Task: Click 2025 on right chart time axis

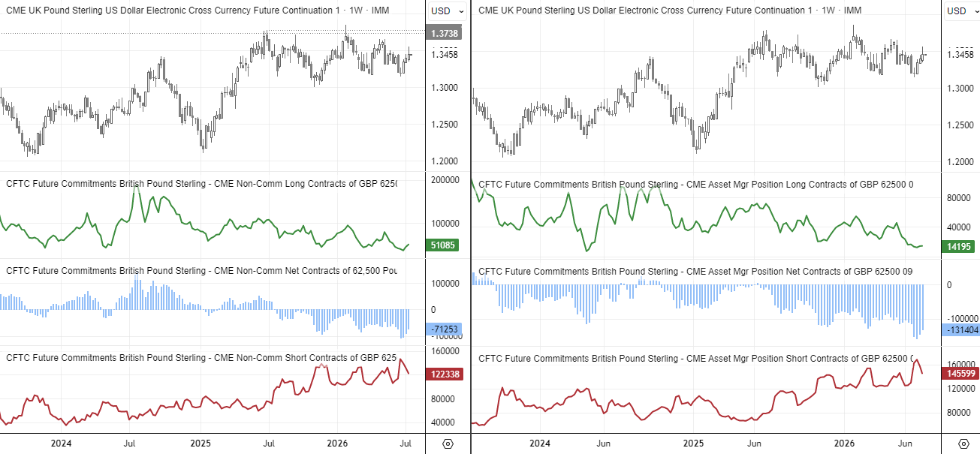Action: (x=692, y=443)
